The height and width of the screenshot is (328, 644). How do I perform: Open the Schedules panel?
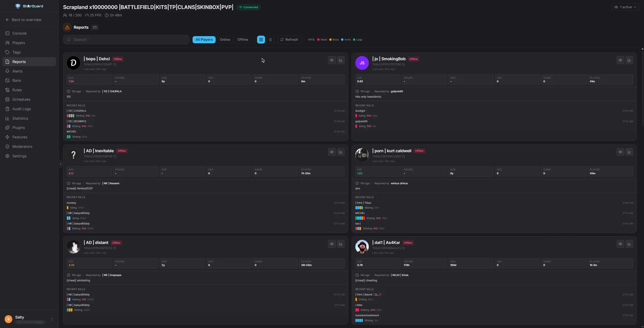pos(21,99)
